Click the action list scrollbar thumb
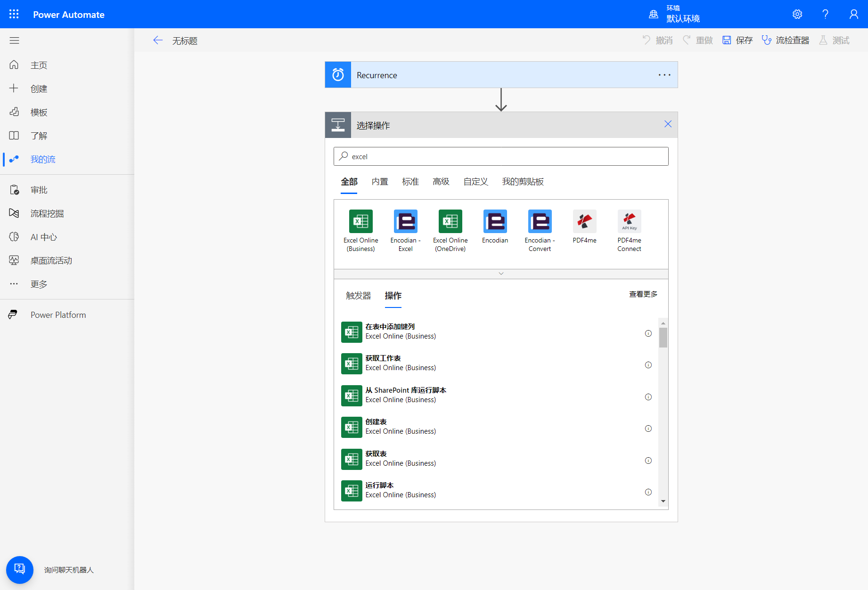This screenshot has width=868, height=590. [663, 338]
